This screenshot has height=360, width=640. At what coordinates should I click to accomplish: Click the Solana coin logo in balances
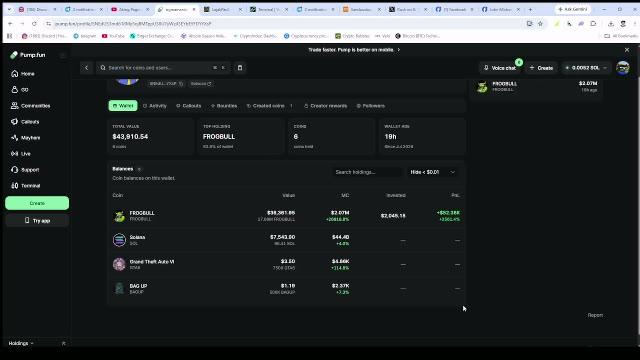tap(119, 240)
